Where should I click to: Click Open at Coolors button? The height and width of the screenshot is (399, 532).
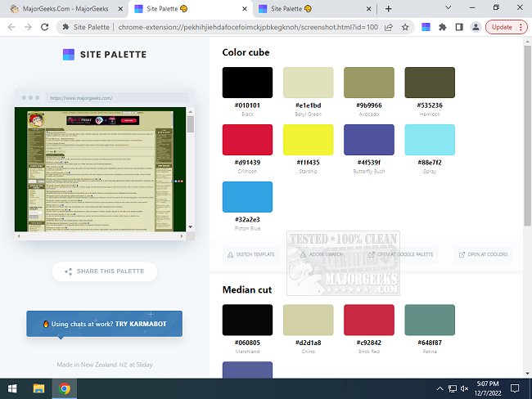[x=484, y=254]
